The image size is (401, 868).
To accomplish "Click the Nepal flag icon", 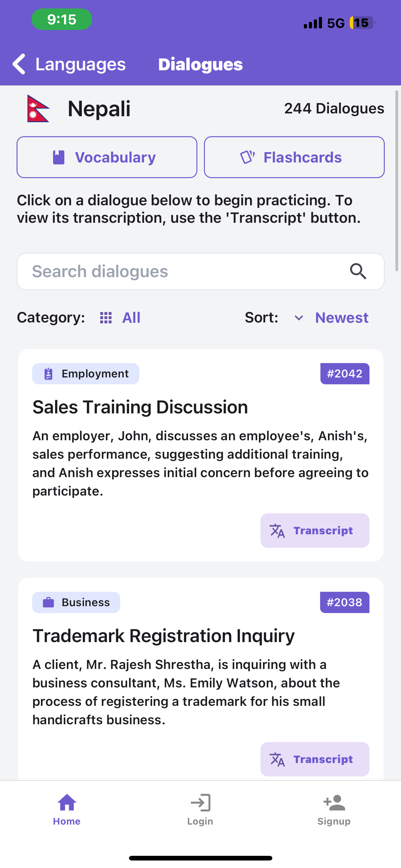I will pyautogui.click(x=38, y=108).
